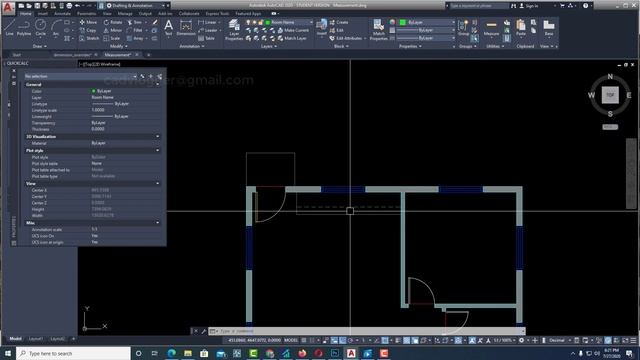Screen dimensions: 640x360
Task: Collapse the View section in Properties palette
Action: [x=158, y=184]
